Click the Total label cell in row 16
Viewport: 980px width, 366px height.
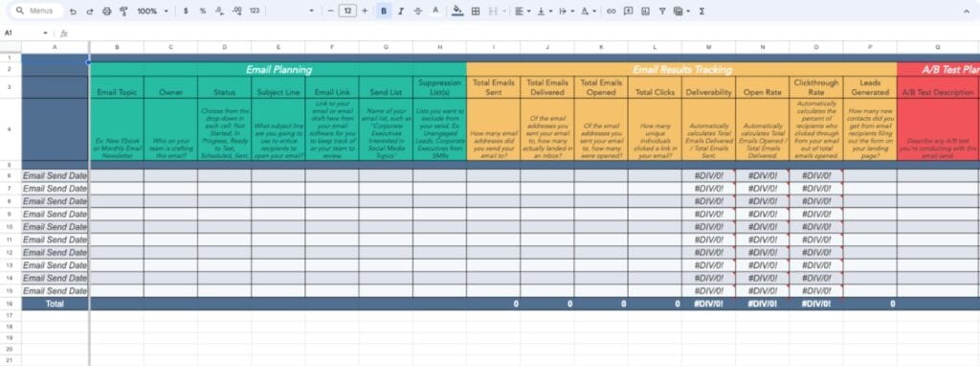click(x=55, y=304)
